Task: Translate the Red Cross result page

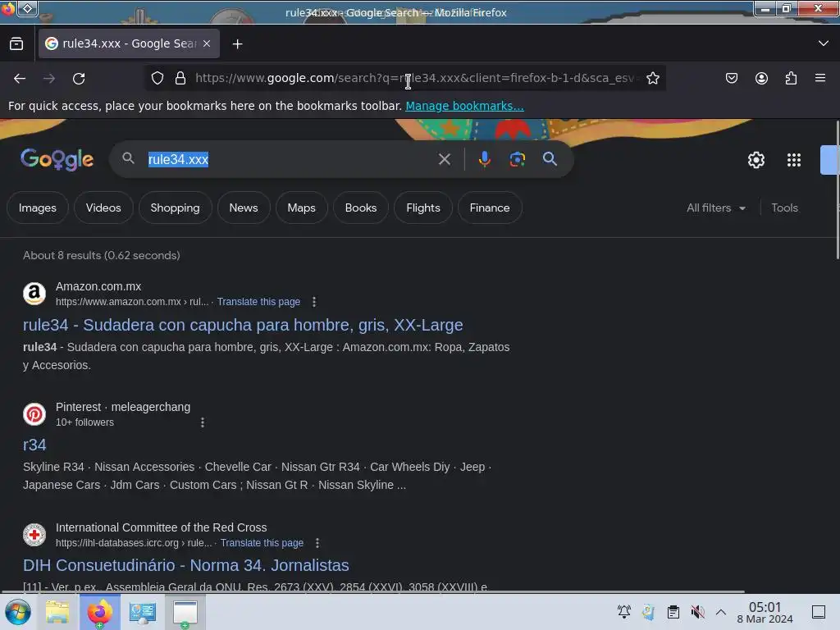Action: click(x=262, y=543)
